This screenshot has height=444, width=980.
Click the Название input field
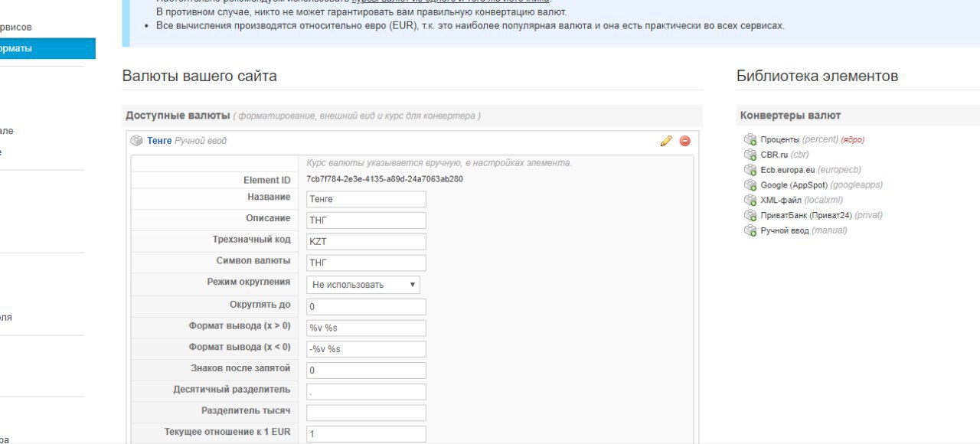coord(366,199)
